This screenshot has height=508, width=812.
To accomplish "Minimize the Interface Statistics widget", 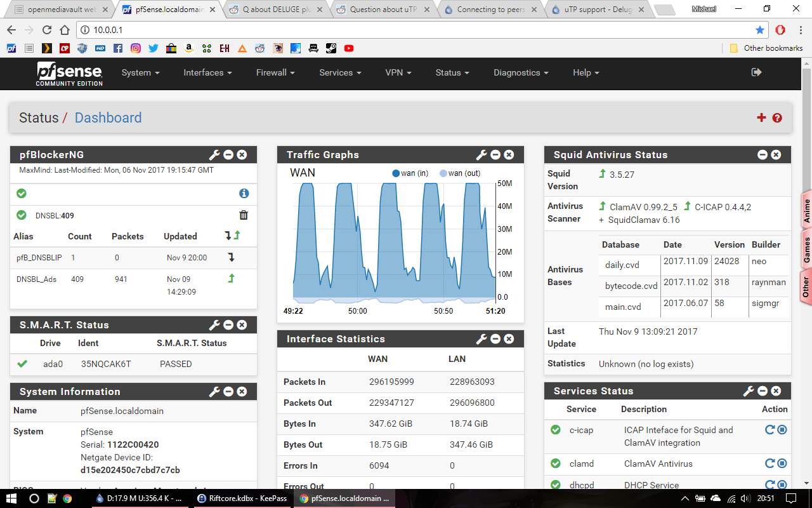I will pyautogui.click(x=495, y=339).
